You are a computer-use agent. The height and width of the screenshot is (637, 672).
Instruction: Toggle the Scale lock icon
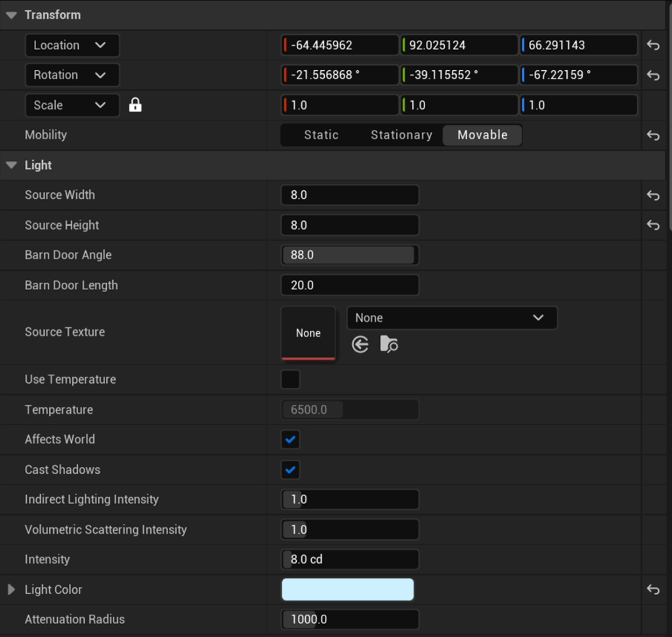click(135, 104)
